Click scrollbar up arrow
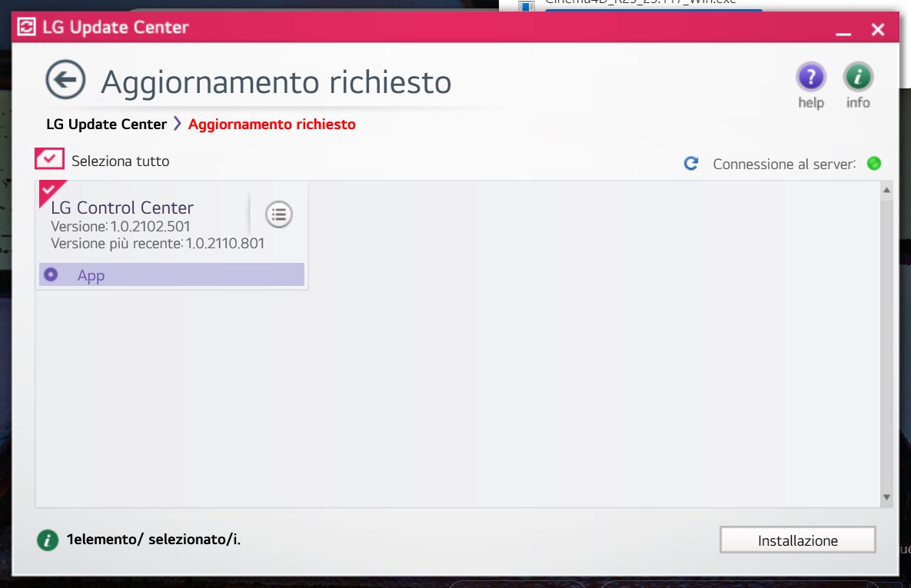Screen dimensions: 911x588 pos(886,190)
